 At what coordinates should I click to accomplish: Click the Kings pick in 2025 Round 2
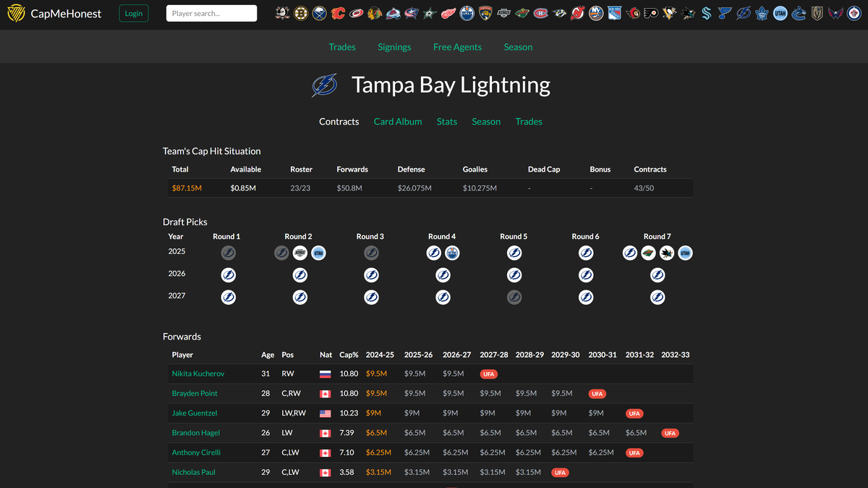coord(300,253)
